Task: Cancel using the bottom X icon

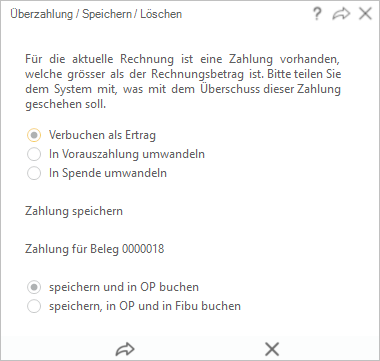Action: 272,349
